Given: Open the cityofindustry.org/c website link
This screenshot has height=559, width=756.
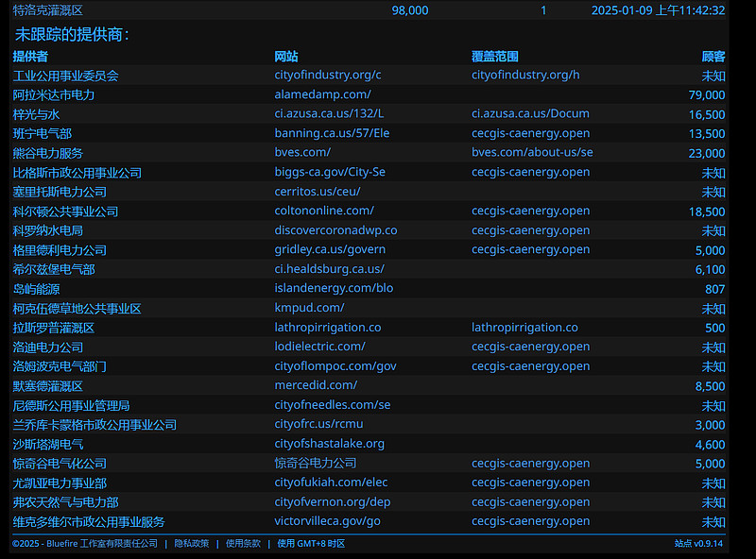Looking at the screenshot, I should [328, 75].
